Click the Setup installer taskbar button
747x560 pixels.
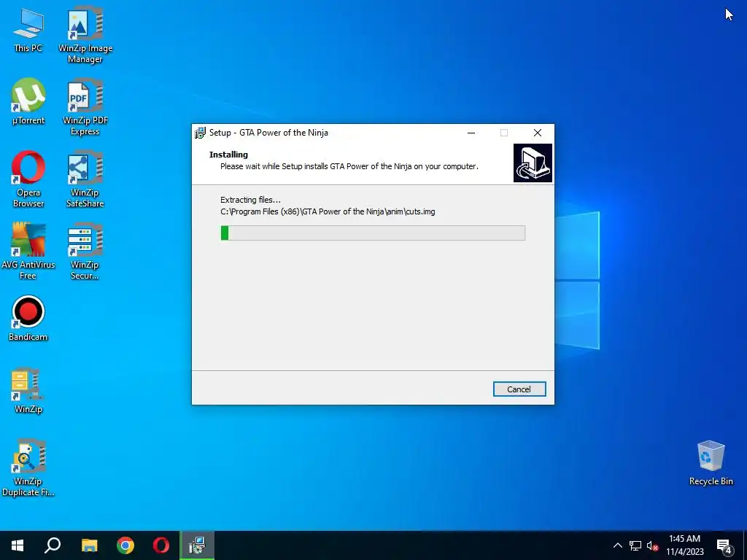coord(197,545)
